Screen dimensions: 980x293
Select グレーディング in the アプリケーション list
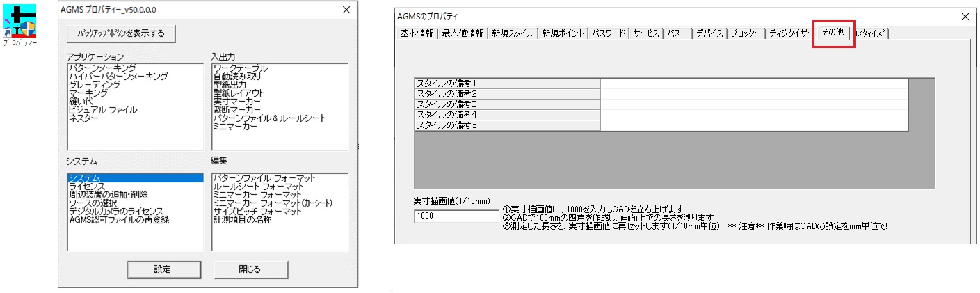click(93, 84)
